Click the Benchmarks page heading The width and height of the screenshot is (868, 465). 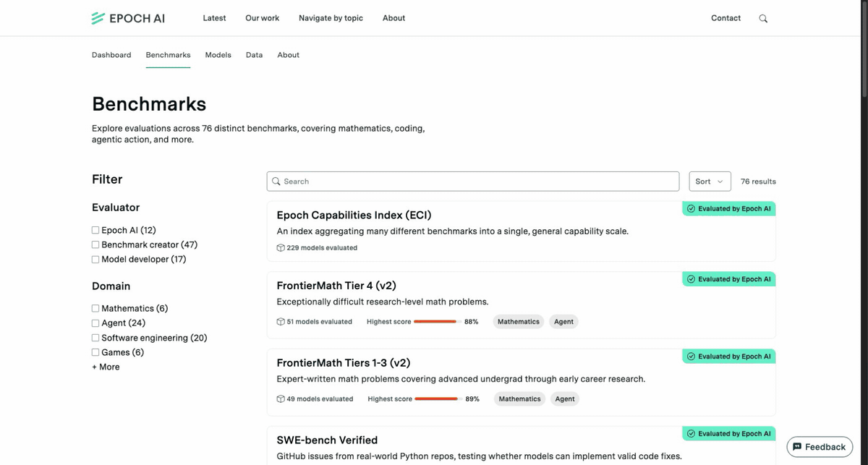pos(149,104)
